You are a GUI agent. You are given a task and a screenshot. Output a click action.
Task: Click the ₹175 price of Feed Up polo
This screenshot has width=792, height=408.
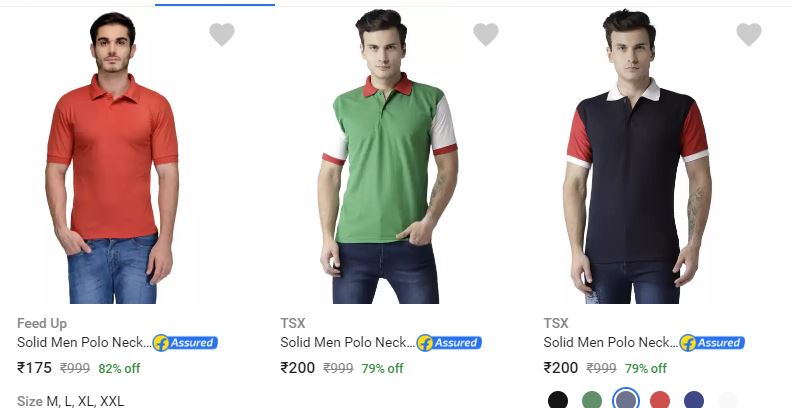coord(35,368)
